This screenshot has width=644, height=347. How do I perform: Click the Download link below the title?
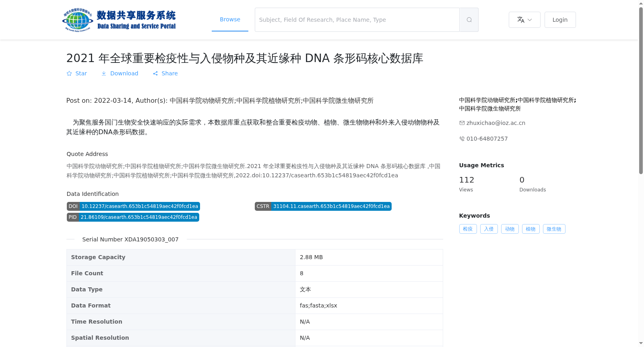120,73
